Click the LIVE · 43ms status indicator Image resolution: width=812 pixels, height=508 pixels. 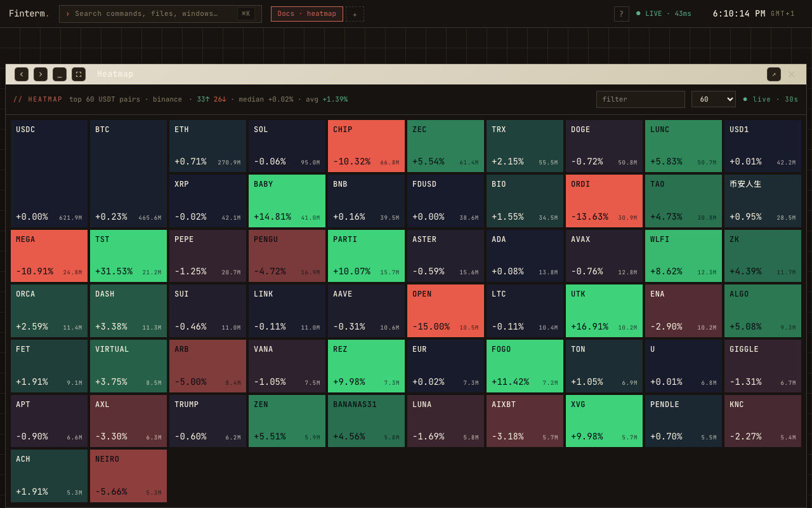click(x=664, y=14)
